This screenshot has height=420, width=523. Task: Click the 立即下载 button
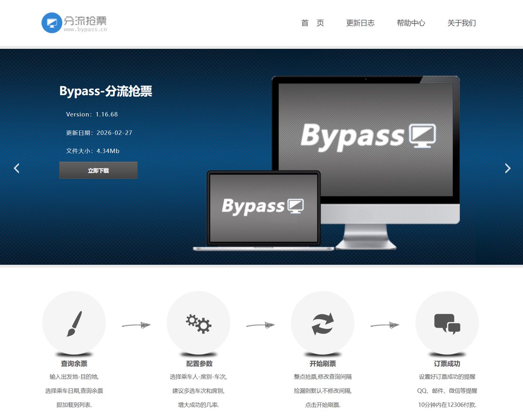click(x=98, y=171)
